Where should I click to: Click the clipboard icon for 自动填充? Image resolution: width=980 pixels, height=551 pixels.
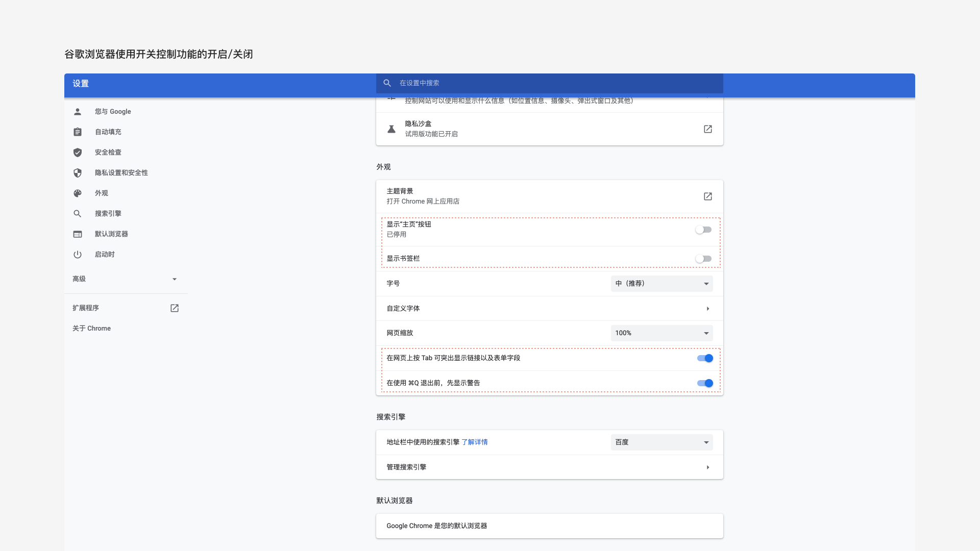(x=78, y=132)
